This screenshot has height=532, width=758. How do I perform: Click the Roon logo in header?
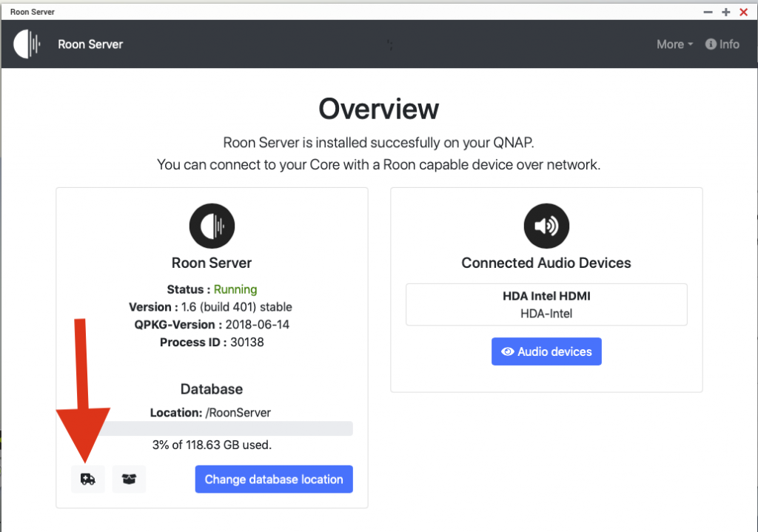pos(27,44)
